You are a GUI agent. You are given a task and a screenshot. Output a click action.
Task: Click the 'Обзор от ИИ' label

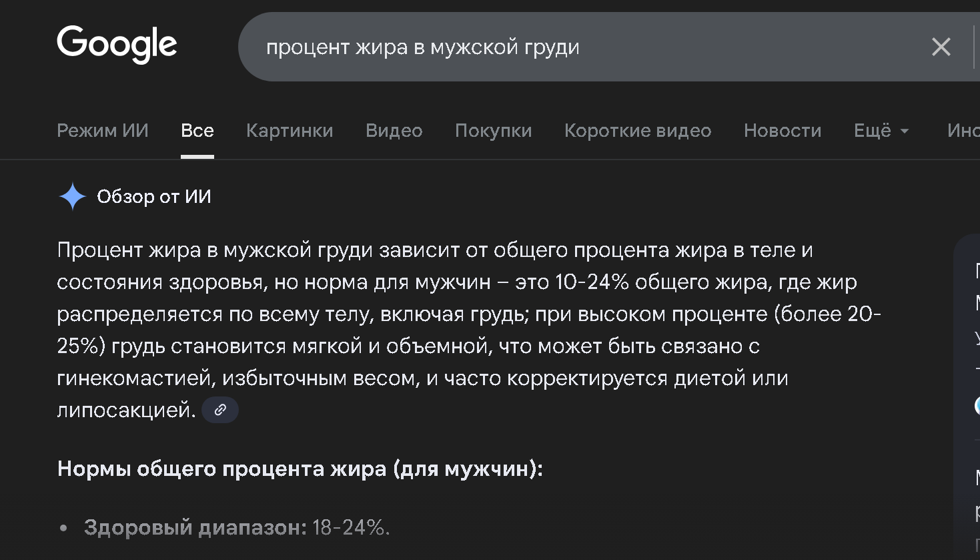pyautogui.click(x=154, y=197)
